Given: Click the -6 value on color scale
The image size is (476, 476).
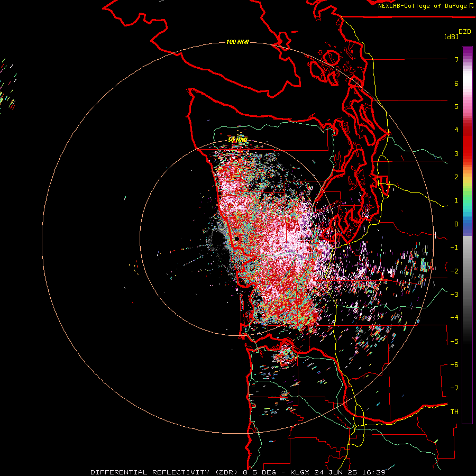Looking at the screenshot, I should [x=454, y=365].
